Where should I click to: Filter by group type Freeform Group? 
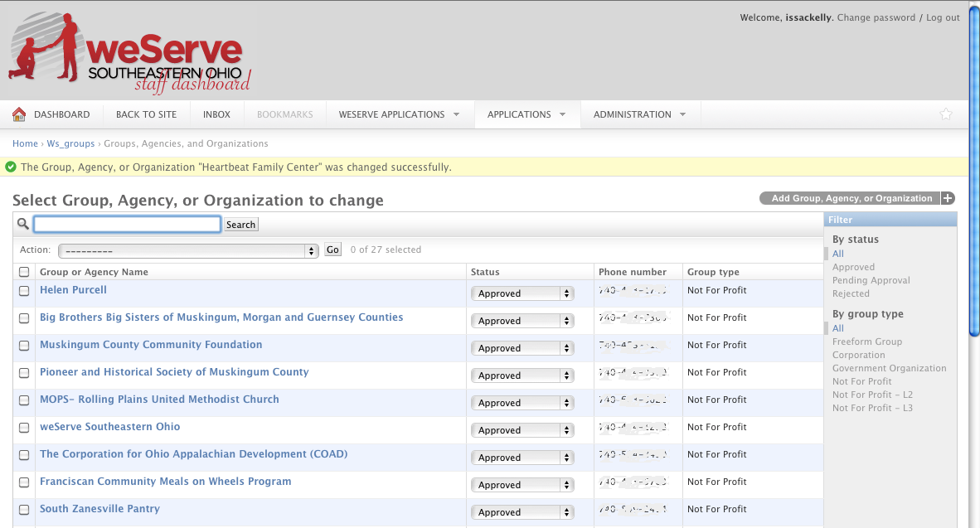point(867,342)
